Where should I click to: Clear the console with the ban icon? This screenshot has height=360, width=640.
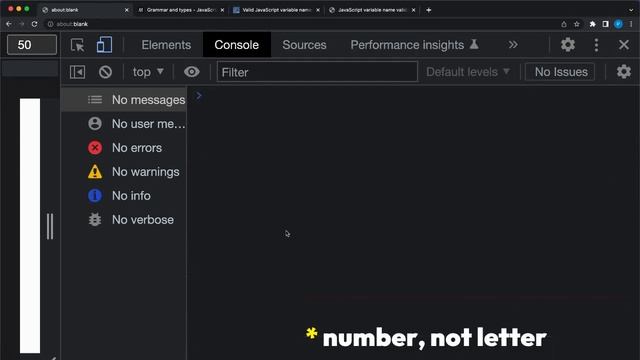(x=105, y=72)
